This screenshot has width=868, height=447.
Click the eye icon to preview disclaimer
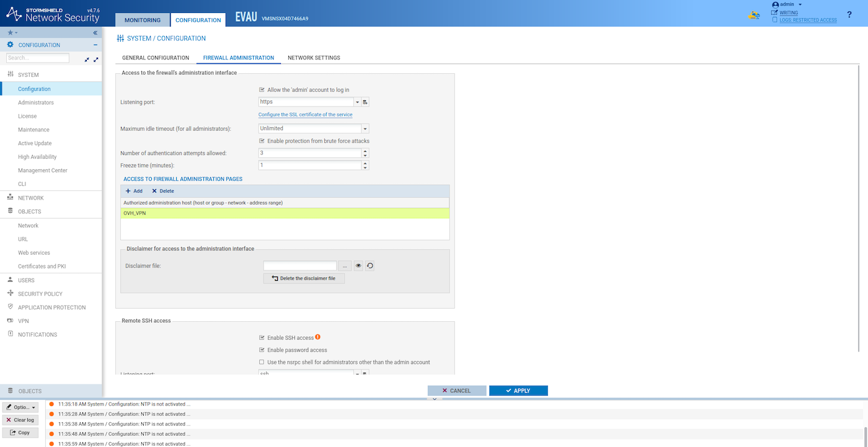358,266
